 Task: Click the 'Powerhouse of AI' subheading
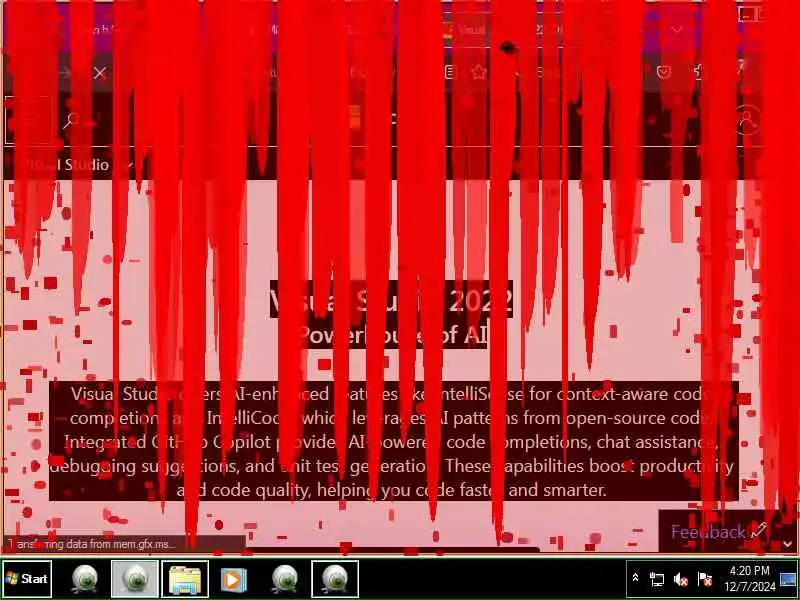[x=393, y=335]
